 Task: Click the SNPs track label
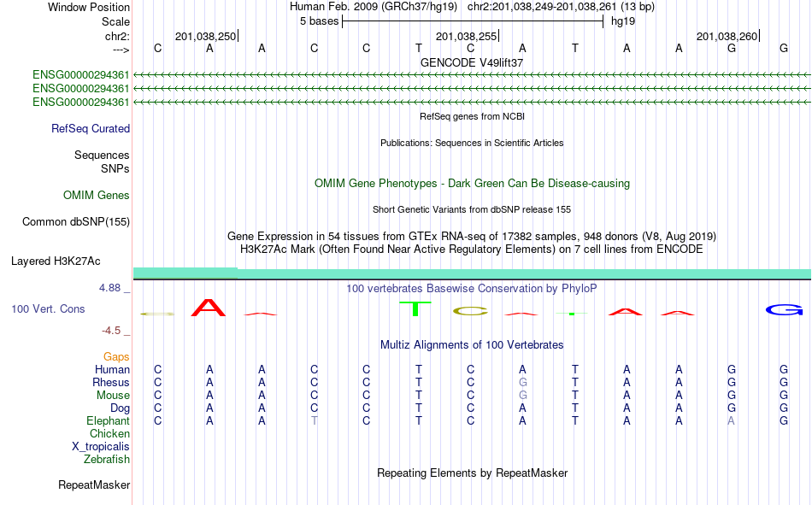click(115, 168)
